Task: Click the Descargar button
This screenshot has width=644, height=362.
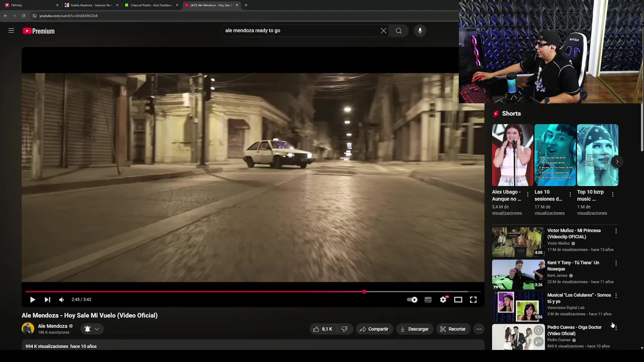Action: pos(415,329)
